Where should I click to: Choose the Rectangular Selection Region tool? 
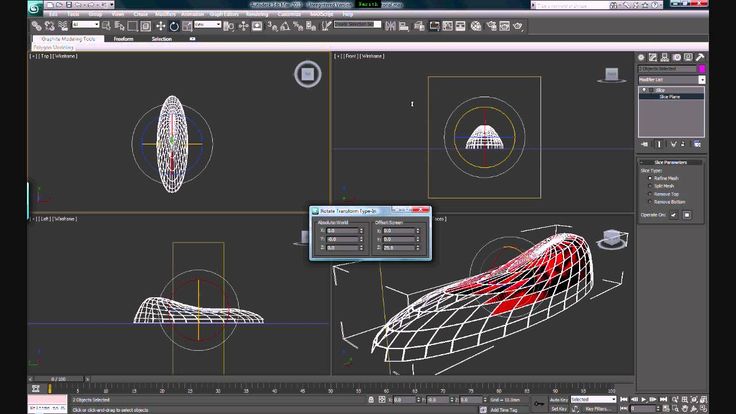tap(132, 26)
